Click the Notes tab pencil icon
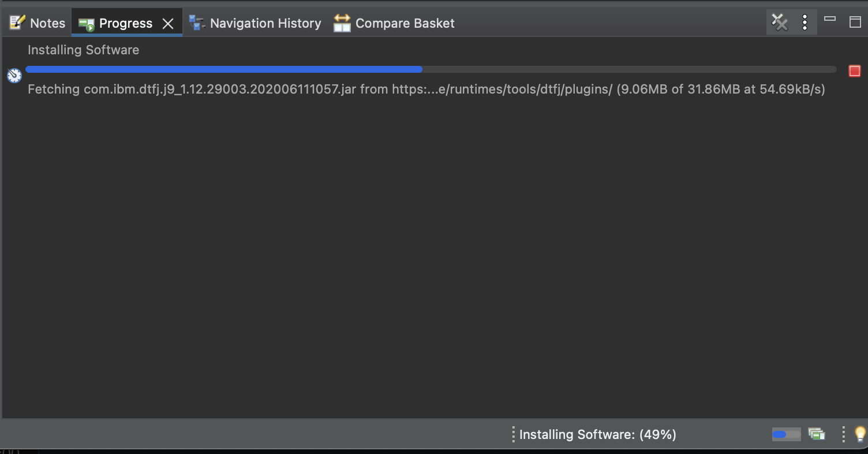Screen dimensions: 868x454 point(17,23)
